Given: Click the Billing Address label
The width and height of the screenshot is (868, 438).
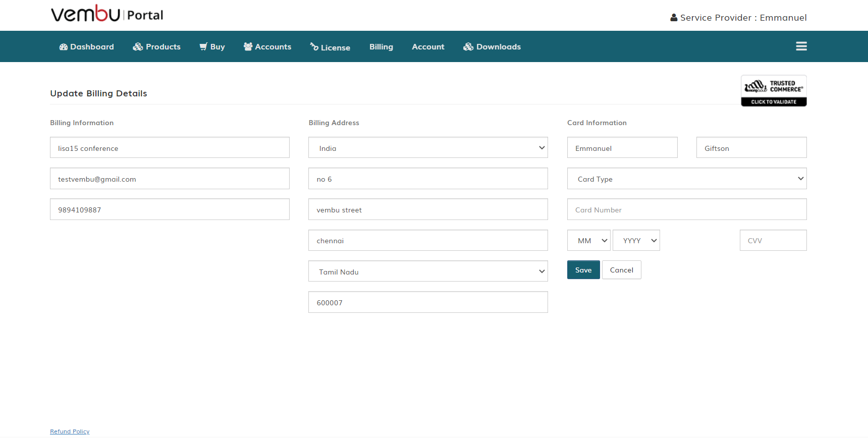Looking at the screenshot, I should [334, 123].
